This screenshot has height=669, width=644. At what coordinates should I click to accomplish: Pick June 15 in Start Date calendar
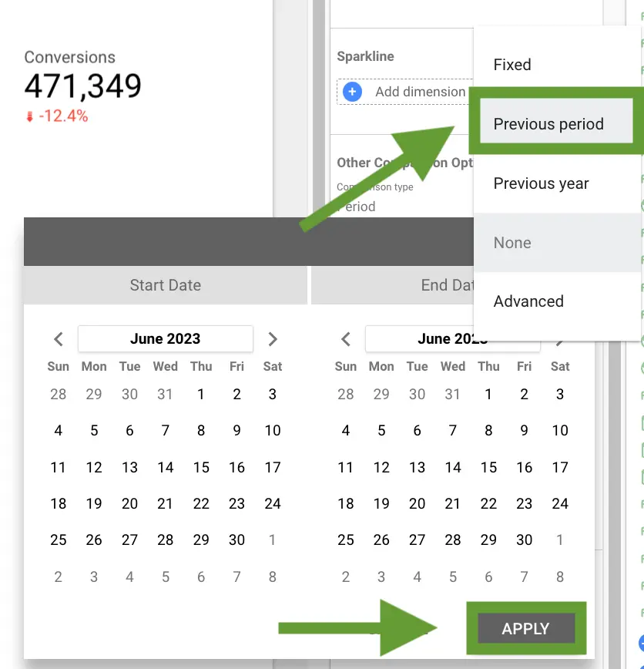pos(201,467)
